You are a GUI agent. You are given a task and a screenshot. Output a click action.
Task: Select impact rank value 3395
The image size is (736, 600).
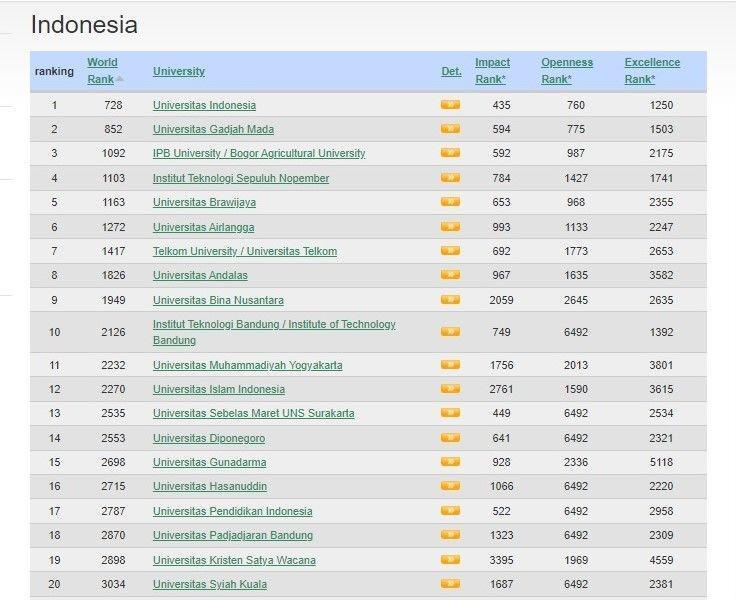click(x=501, y=560)
